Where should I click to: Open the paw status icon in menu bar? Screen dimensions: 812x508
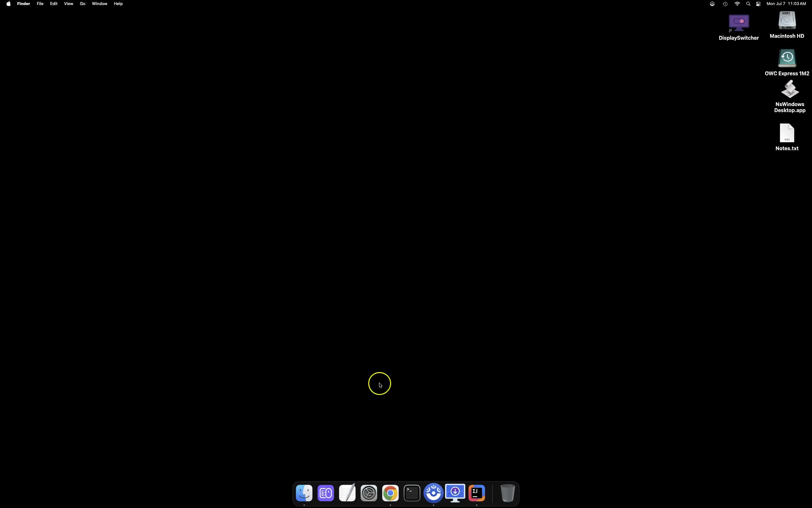pyautogui.click(x=712, y=4)
